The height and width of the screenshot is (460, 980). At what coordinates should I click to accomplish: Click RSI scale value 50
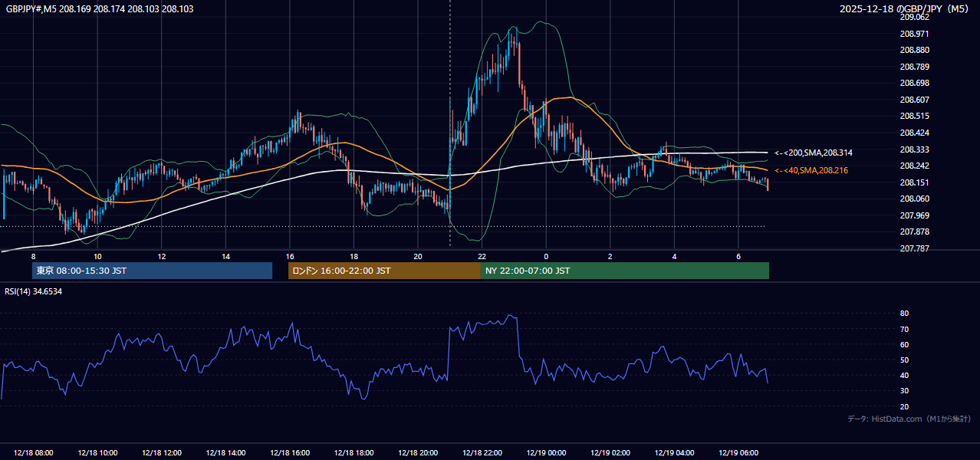point(904,360)
